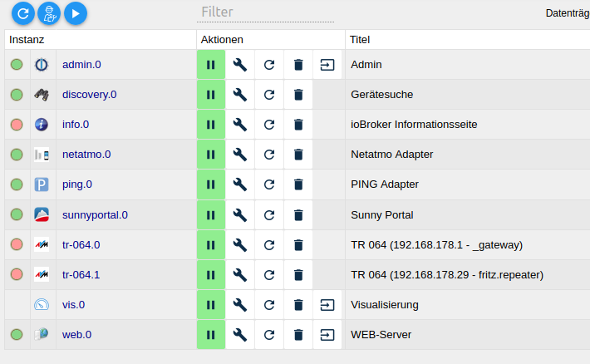Viewport: 590px width, 364px height.
Task: Click the netatmo.0 instance name
Action: [x=86, y=155]
